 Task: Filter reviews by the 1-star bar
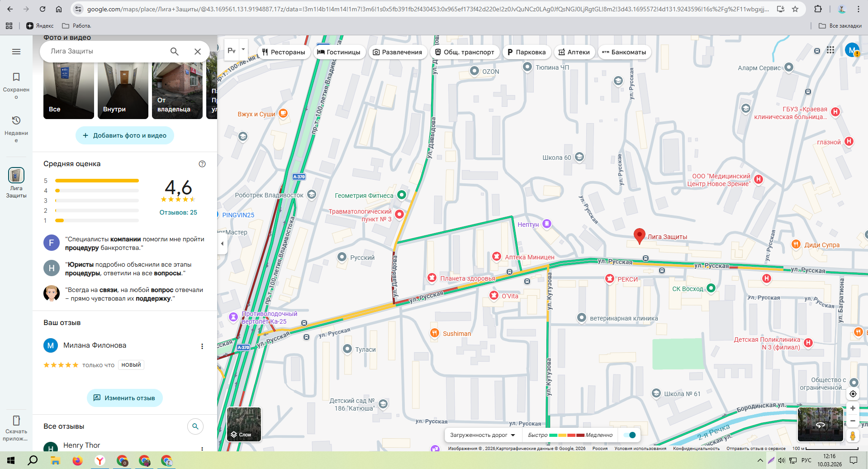pyautogui.click(x=92, y=220)
